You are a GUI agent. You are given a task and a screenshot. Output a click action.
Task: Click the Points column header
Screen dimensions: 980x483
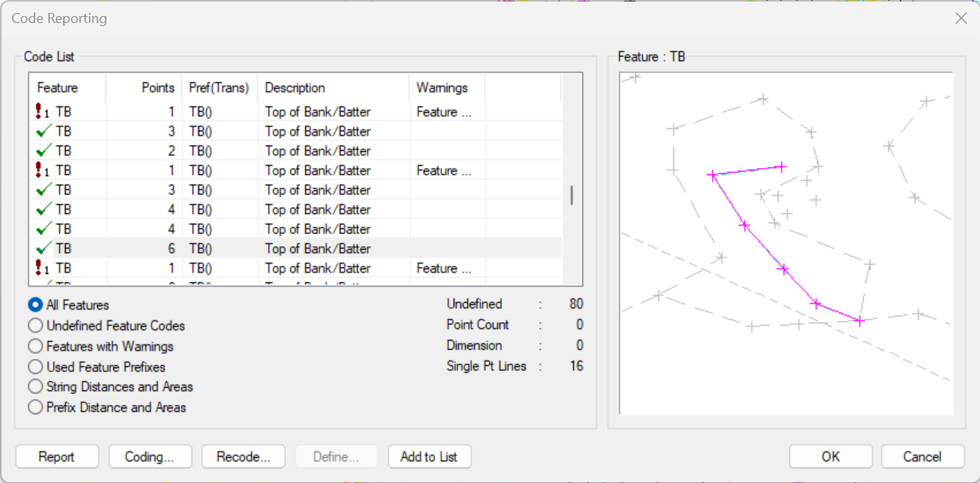158,87
